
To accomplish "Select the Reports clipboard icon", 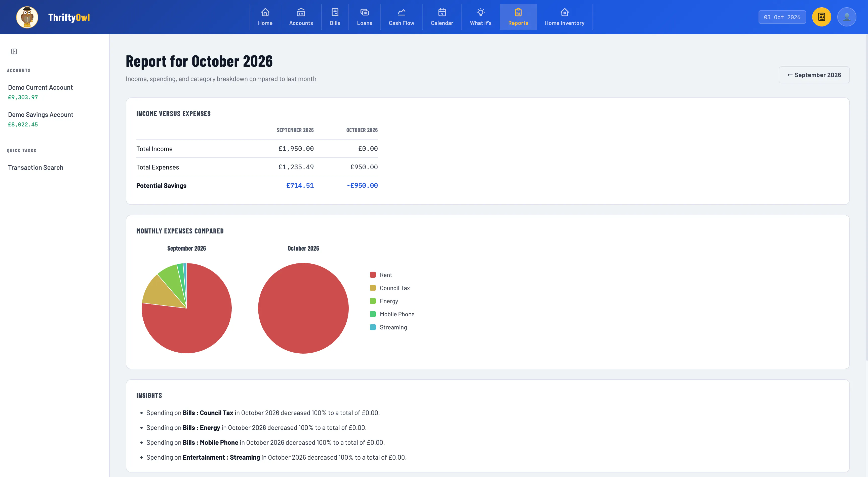I will [518, 13].
